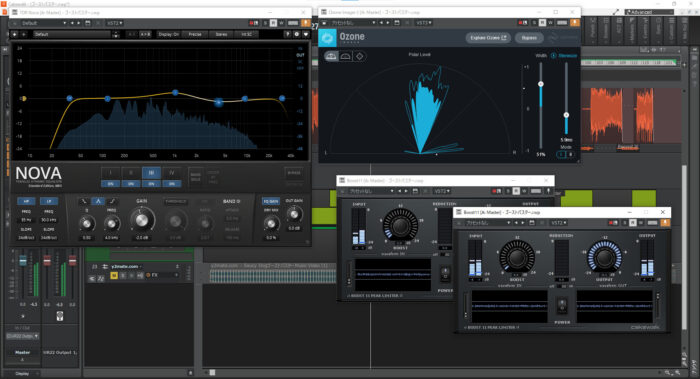Open the VST3 dropdown in Ozone Imager window
700x379 pixels.
point(424,22)
